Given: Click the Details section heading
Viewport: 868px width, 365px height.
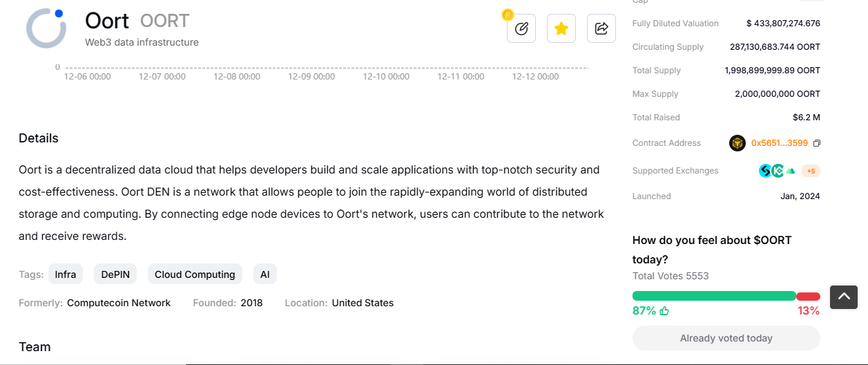Looking at the screenshot, I should [x=39, y=138].
